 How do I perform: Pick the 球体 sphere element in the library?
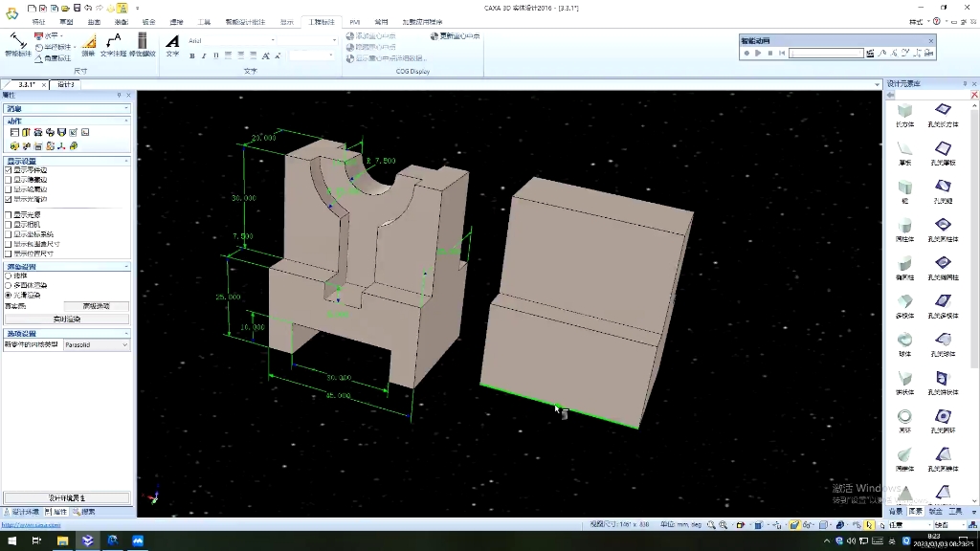[904, 342]
